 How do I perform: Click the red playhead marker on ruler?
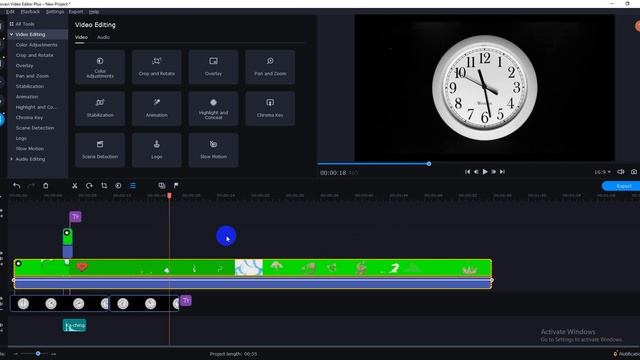(x=169, y=196)
